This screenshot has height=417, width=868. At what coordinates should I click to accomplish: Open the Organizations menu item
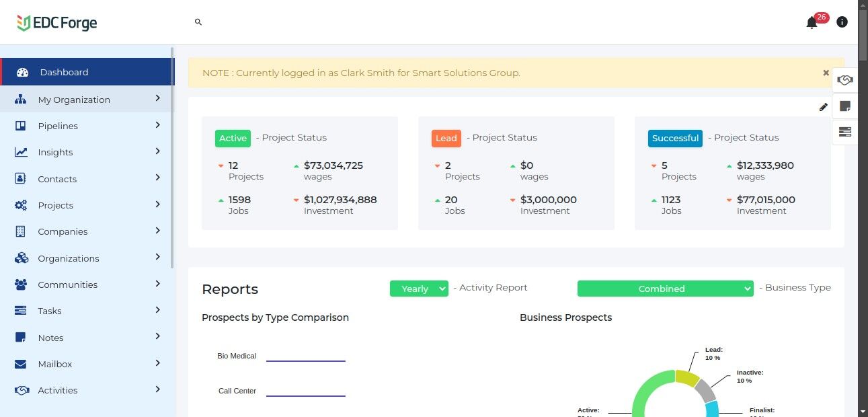[87, 258]
